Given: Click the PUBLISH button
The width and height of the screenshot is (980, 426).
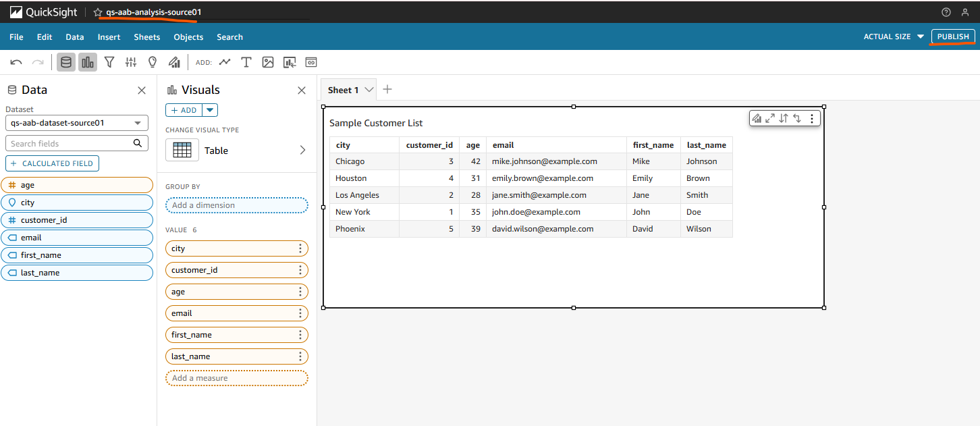Looking at the screenshot, I should 953,36.
